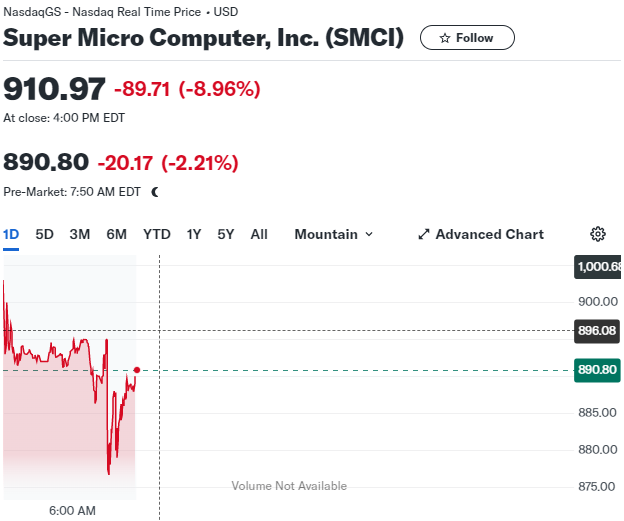The width and height of the screenshot is (624, 521).
Task: Choose the 6M chart range
Action: click(x=117, y=234)
